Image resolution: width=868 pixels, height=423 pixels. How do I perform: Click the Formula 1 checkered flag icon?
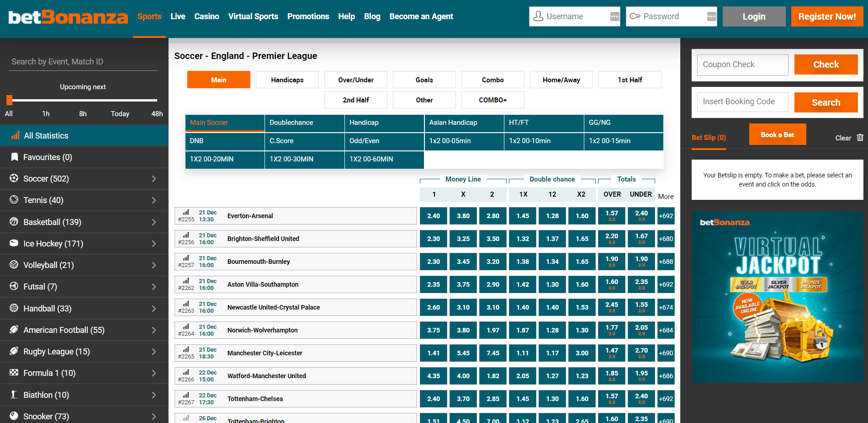14,373
